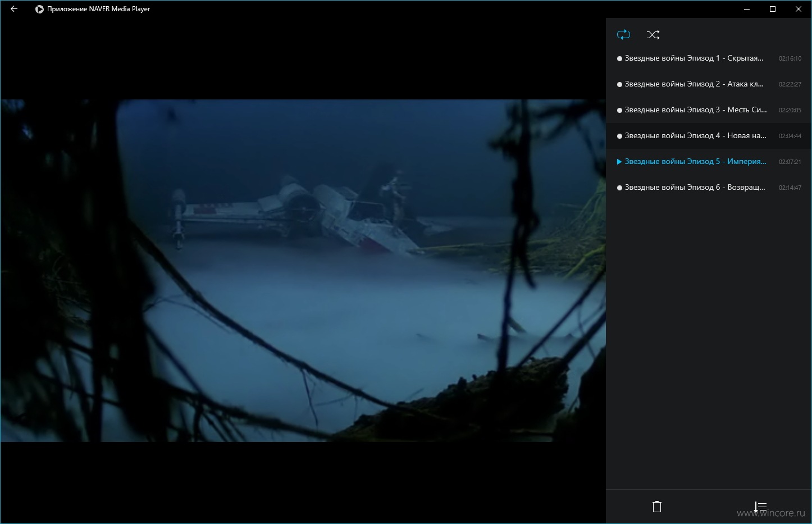
Task: Maximize the media player window
Action: pos(773,9)
